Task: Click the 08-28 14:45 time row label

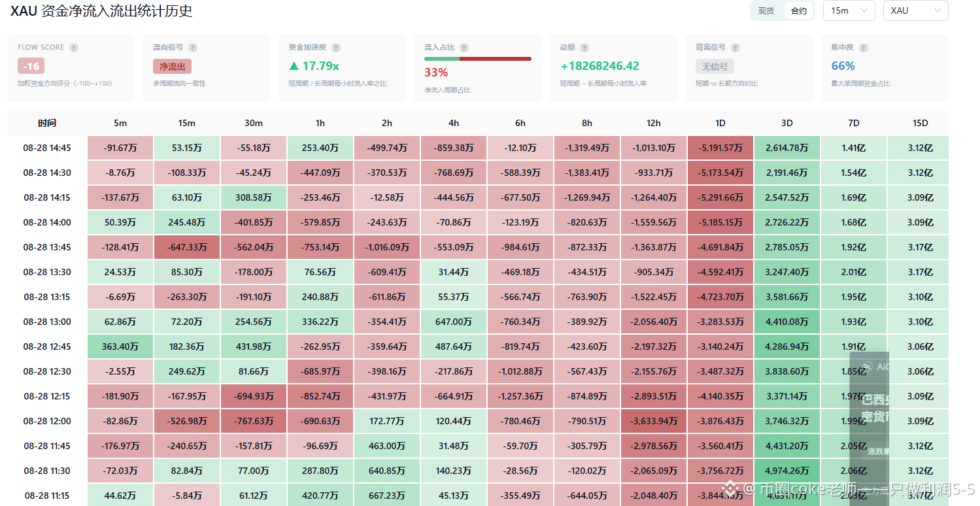Action: pos(47,148)
